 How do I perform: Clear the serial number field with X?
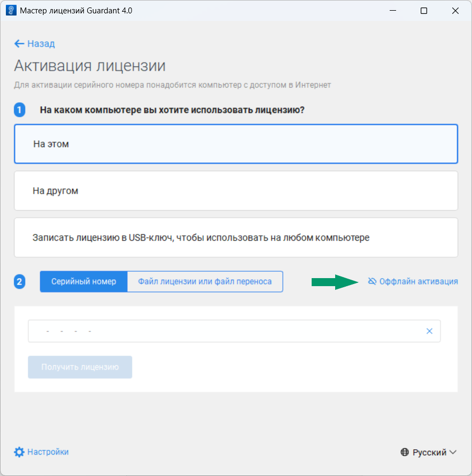point(429,331)
